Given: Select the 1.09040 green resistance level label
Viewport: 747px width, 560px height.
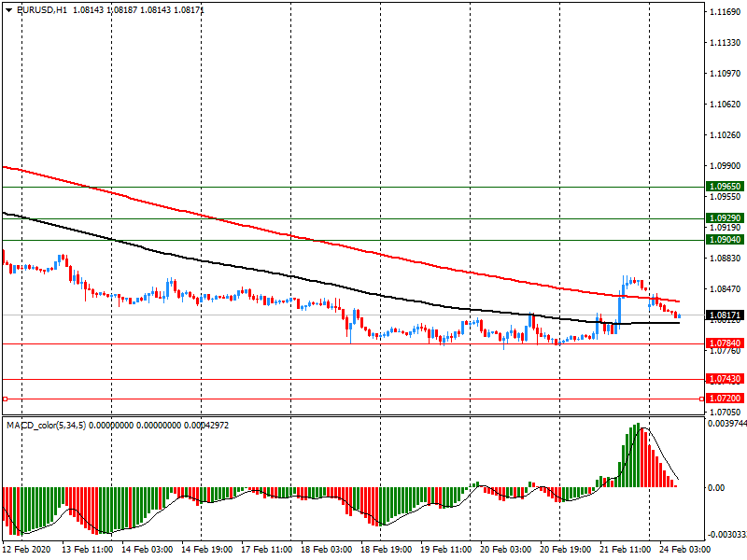Looking at the screenshot, I should pos(726,240).
